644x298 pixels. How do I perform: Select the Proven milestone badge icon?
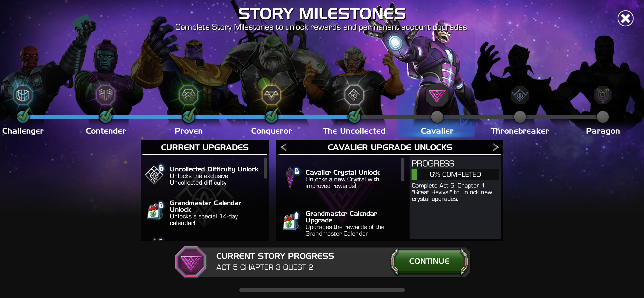(188, 95)
